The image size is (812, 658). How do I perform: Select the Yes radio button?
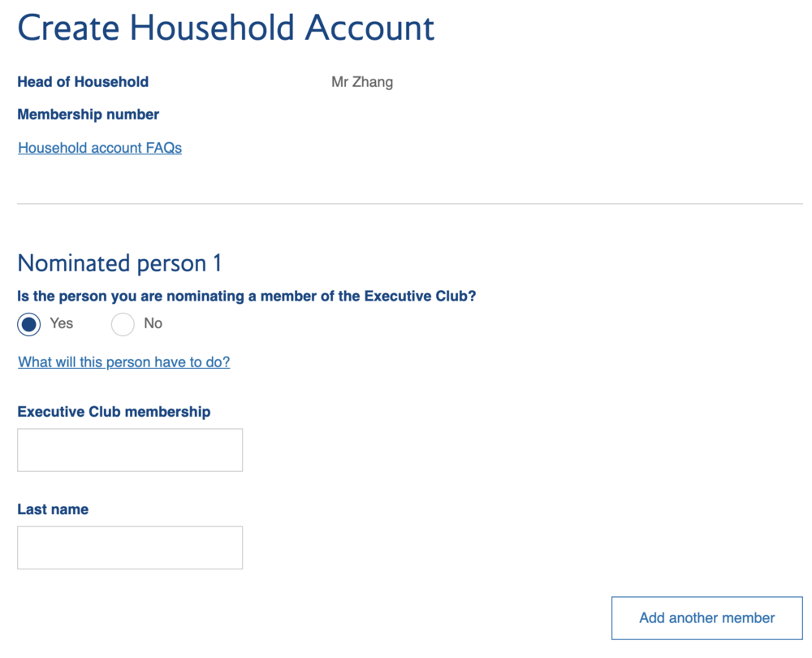pyautogui.click(x=29, y=325)
